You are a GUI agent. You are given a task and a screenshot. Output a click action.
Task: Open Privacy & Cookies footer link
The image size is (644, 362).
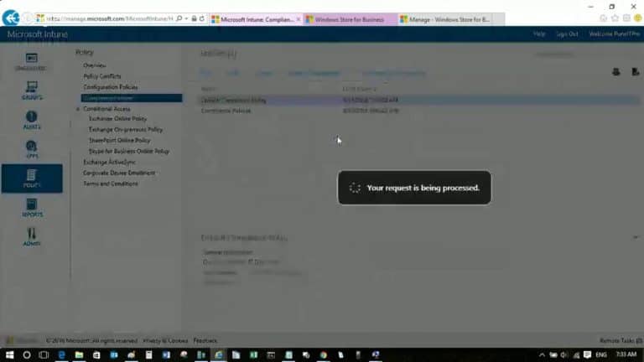[x=165, y=341]
